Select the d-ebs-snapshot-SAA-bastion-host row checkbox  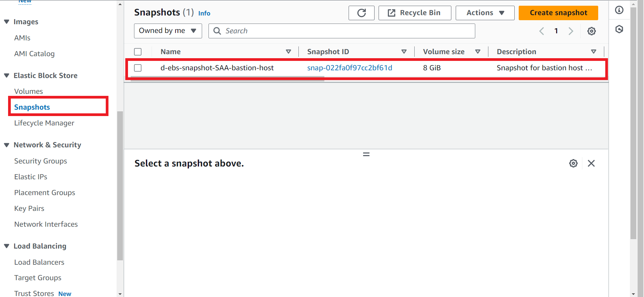[138, 68]
